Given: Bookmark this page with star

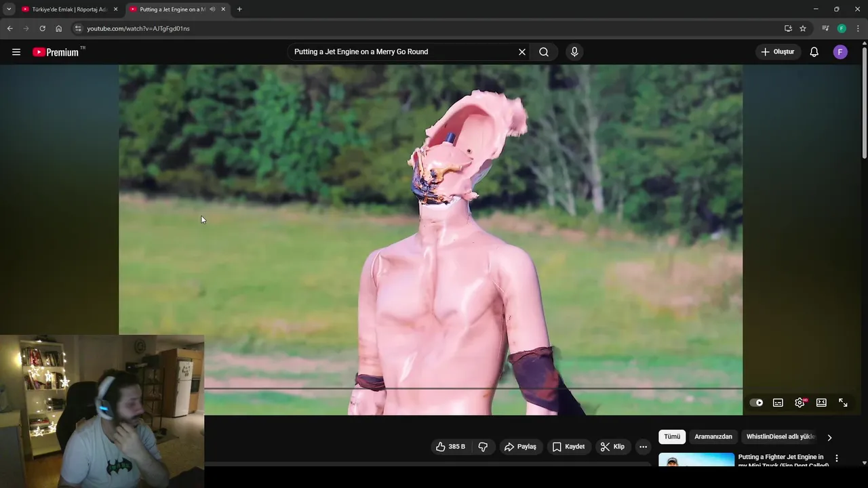Looking at the screenshot, I should tap(803, 28).
